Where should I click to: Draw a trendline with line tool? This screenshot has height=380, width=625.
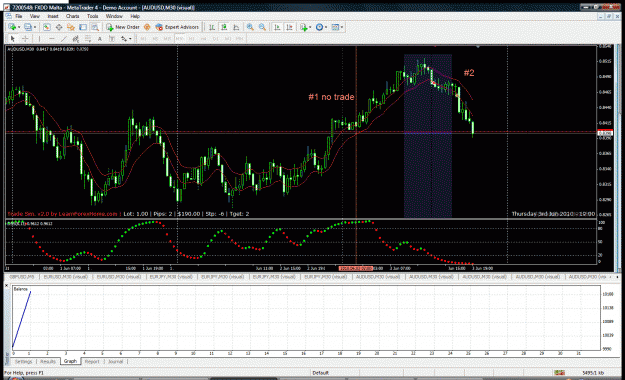pos(64,39)
